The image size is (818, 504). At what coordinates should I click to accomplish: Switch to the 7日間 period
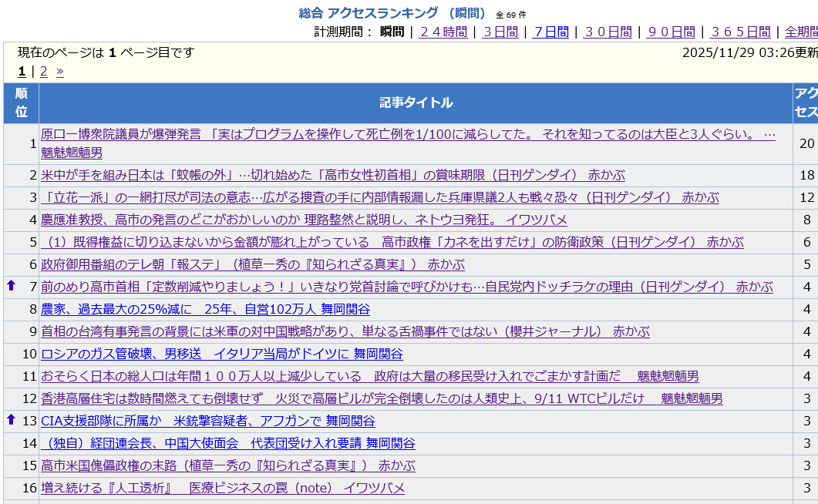pos(551,32)
